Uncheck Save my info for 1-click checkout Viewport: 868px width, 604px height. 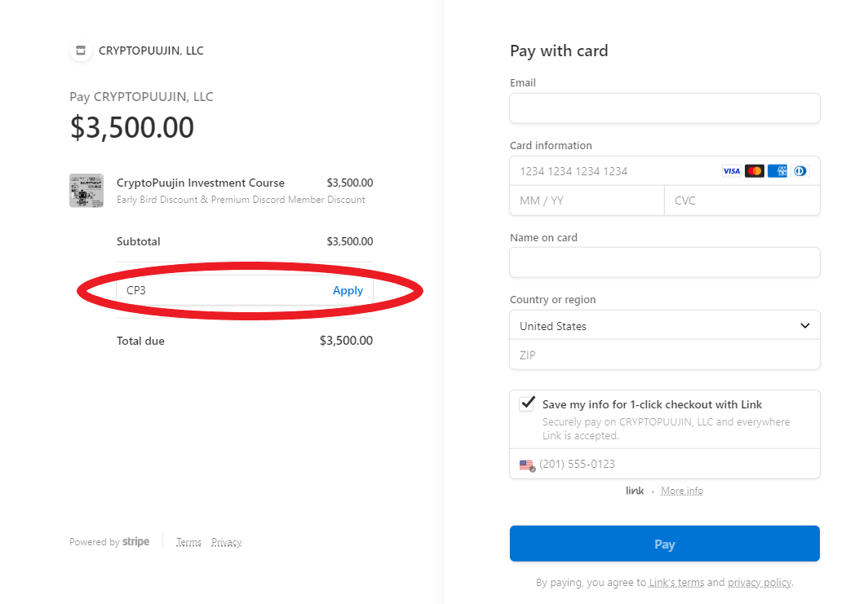click(x=527, y=403)
